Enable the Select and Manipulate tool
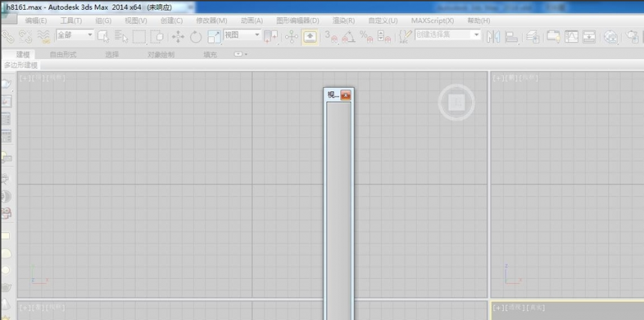Viewport: 644px width, 320px height. pos(291,37)
